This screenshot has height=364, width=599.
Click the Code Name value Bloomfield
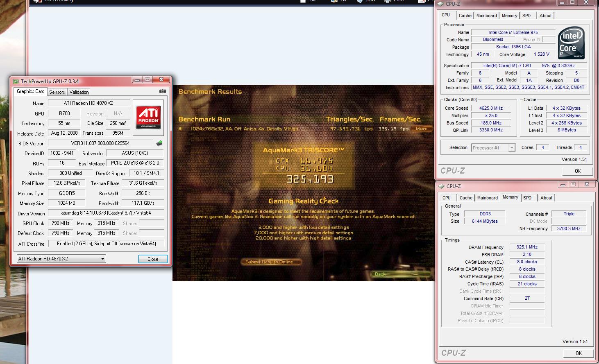(x=493, y=40)
